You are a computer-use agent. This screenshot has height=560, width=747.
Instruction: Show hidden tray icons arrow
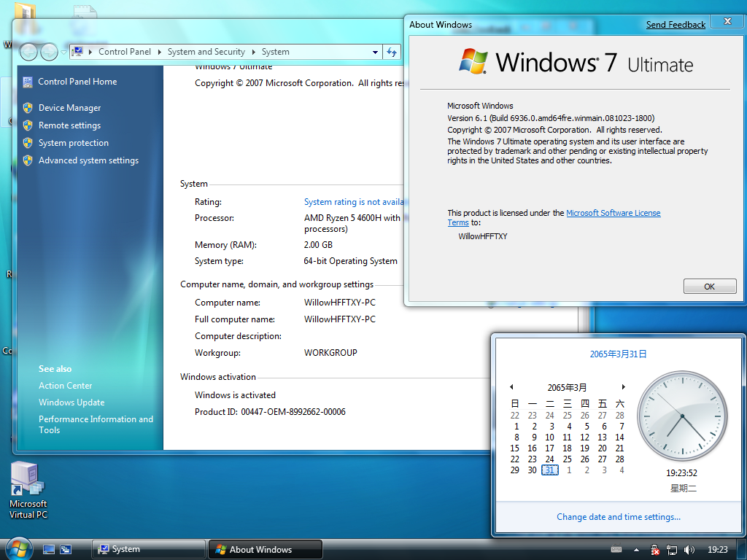(636, 550)
